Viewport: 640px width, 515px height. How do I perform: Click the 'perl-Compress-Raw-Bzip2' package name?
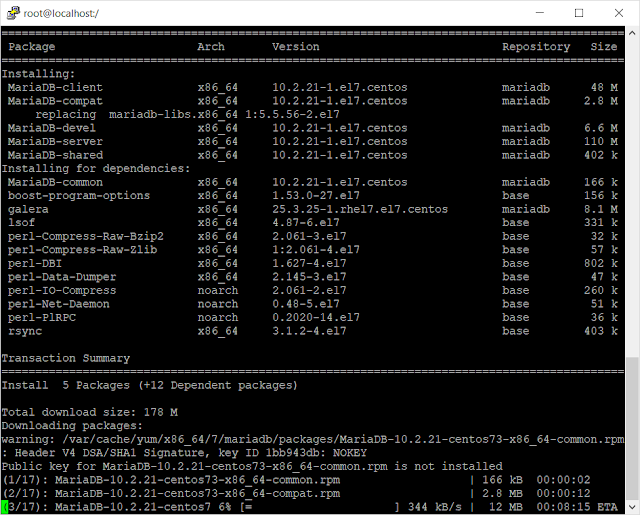point(86,236)
